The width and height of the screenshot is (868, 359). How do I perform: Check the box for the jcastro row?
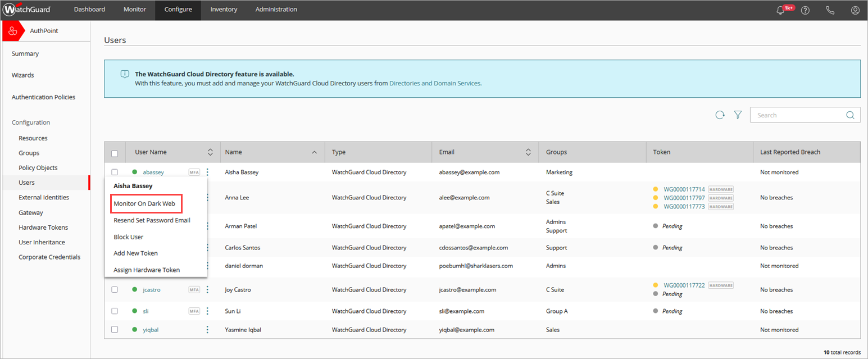pyautogui.click(x=115, y=289)
